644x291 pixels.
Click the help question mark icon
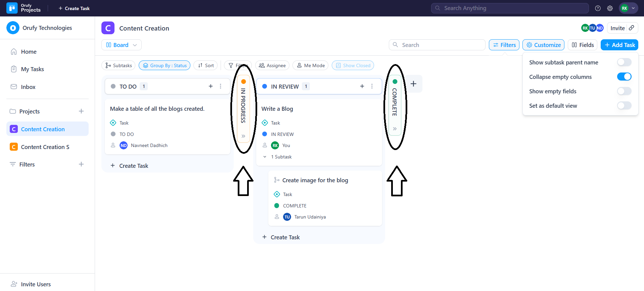pyautogui.click(x=598, y=8)
